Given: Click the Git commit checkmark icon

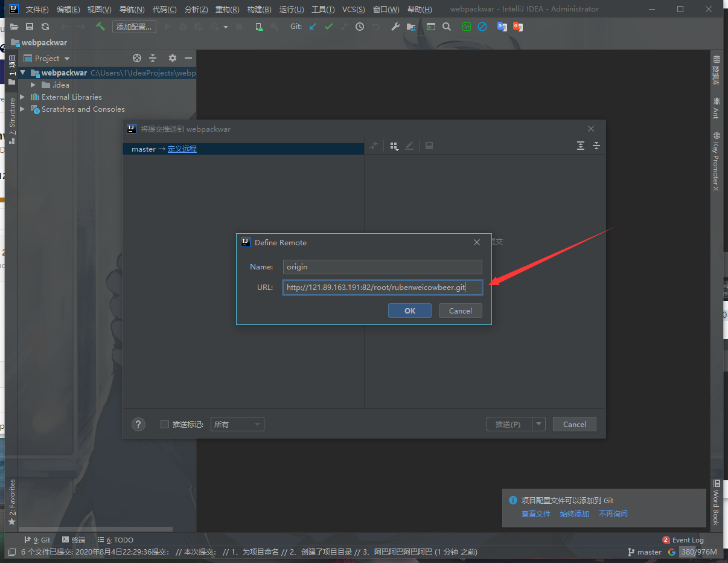Looking at the screenshot, I should (x=328, y=27).
